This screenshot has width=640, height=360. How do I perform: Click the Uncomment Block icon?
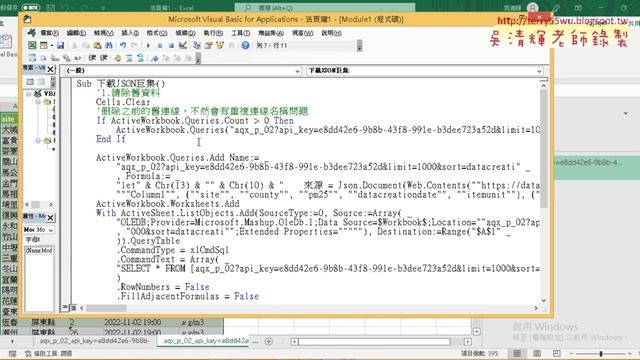[x=140, y=58]
